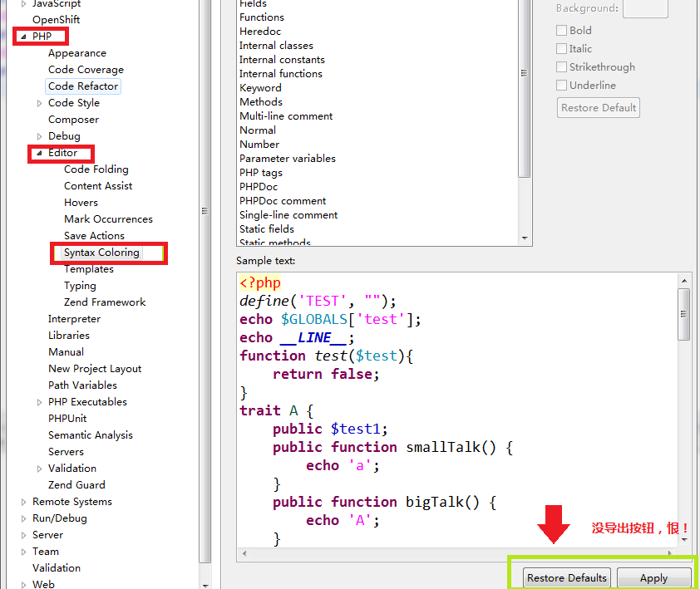Click preferences tree scroll-down arrow
Image resolution: width=700 pixels, height=589 pixels.
pyautogui.click(x=205, y=585)
